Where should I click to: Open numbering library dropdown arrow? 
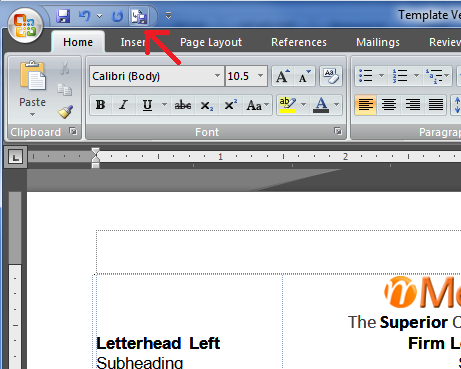(416, 76)
